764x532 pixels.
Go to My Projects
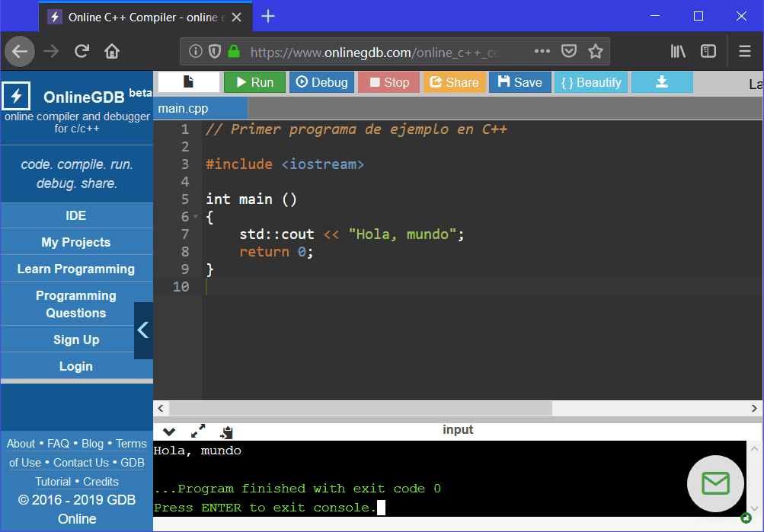[76, 241]
